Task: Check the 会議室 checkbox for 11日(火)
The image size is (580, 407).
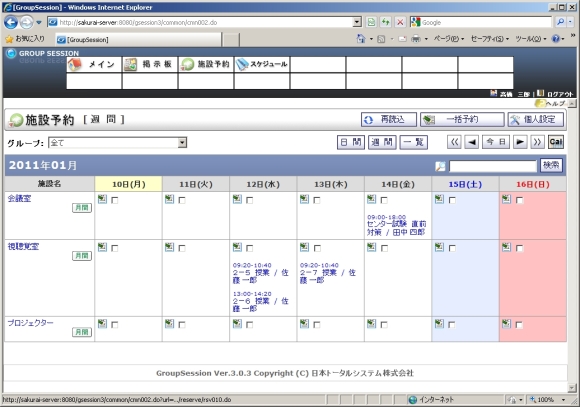Action: point(182,200)
